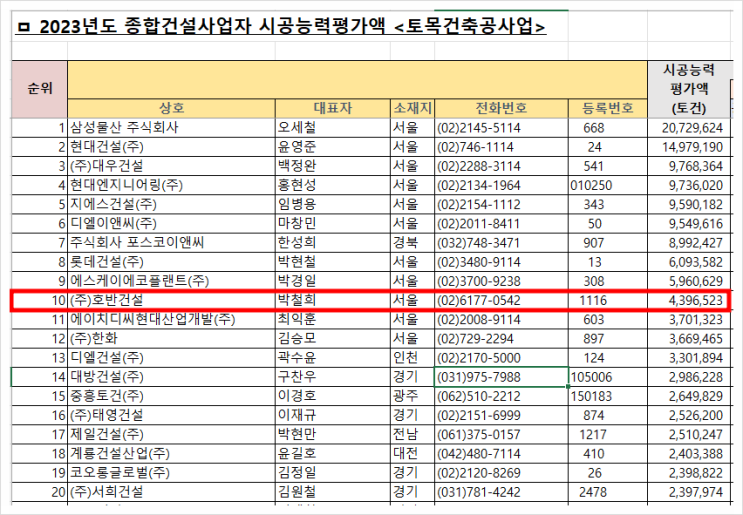The image size is (743, 515).
Task: Select location cell 인천
Action: click(x=412, y=358)
